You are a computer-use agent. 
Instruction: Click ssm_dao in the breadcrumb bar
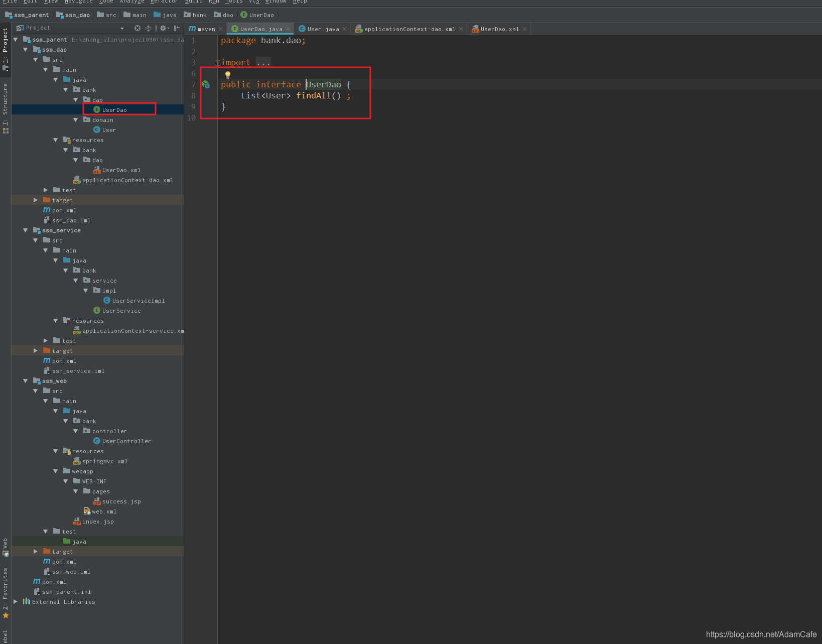click(73, 15)
